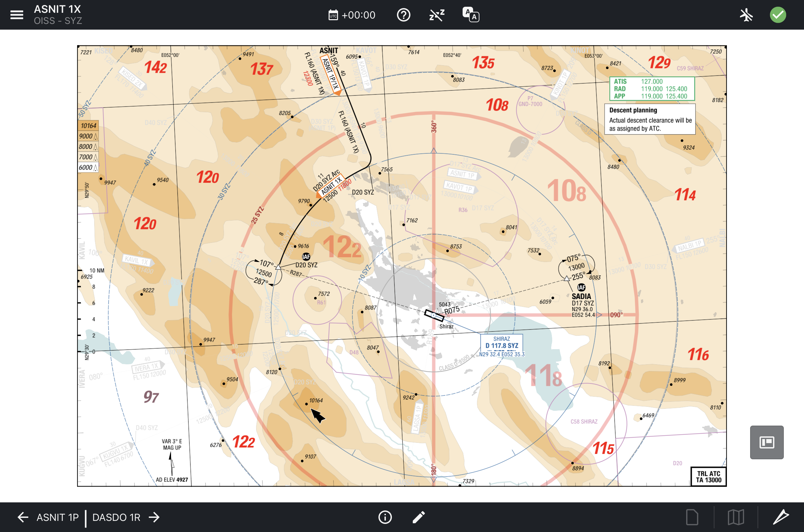Click the 9000 contour legend entry
The image size is (804, 532).
coord(88,136)
